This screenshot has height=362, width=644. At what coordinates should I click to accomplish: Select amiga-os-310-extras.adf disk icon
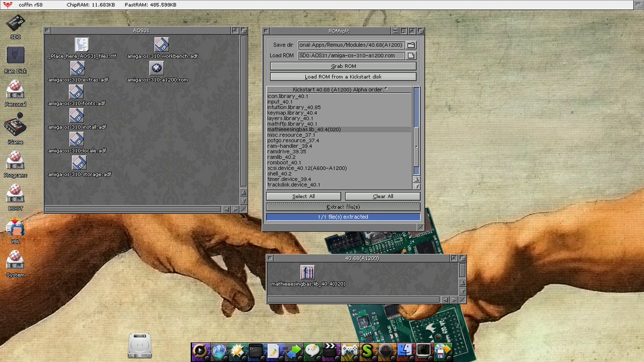pyautogui.click(x=78, y=68)
